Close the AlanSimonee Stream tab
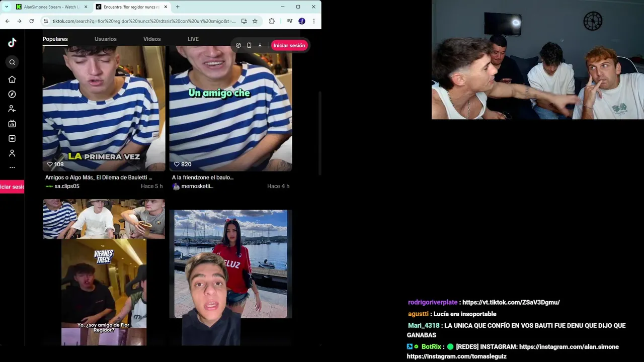 point(86,7)
